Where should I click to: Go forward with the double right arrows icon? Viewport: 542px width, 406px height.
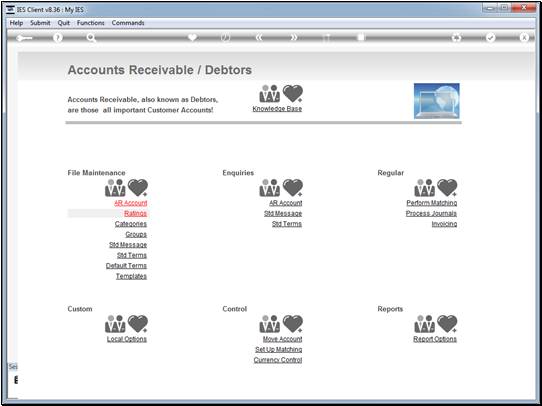(x=293, y=38)
